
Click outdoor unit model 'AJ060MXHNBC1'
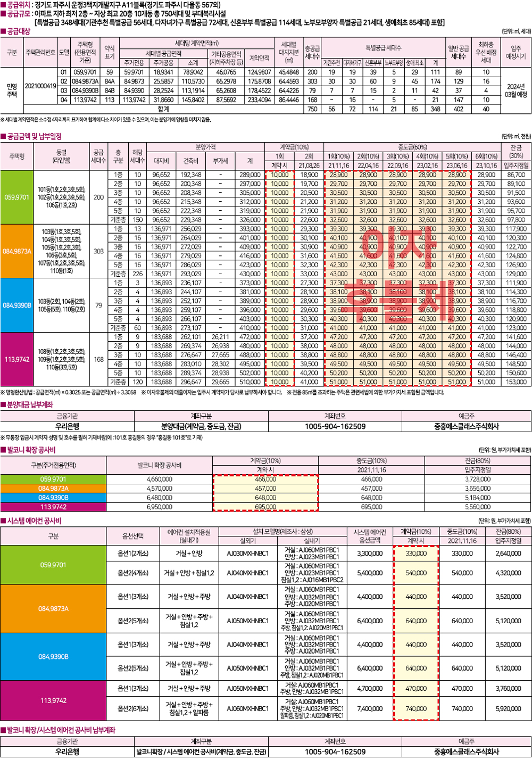click(248, 709)
